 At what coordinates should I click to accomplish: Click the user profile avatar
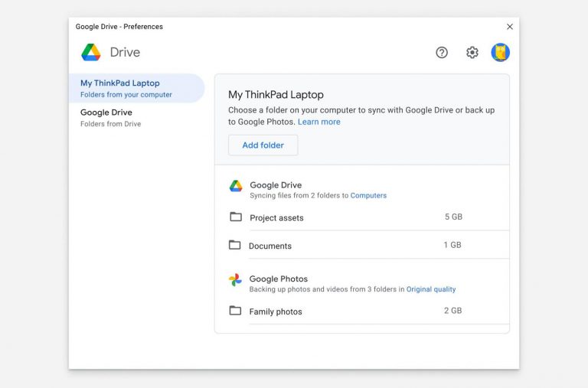(x=500, y=53)
